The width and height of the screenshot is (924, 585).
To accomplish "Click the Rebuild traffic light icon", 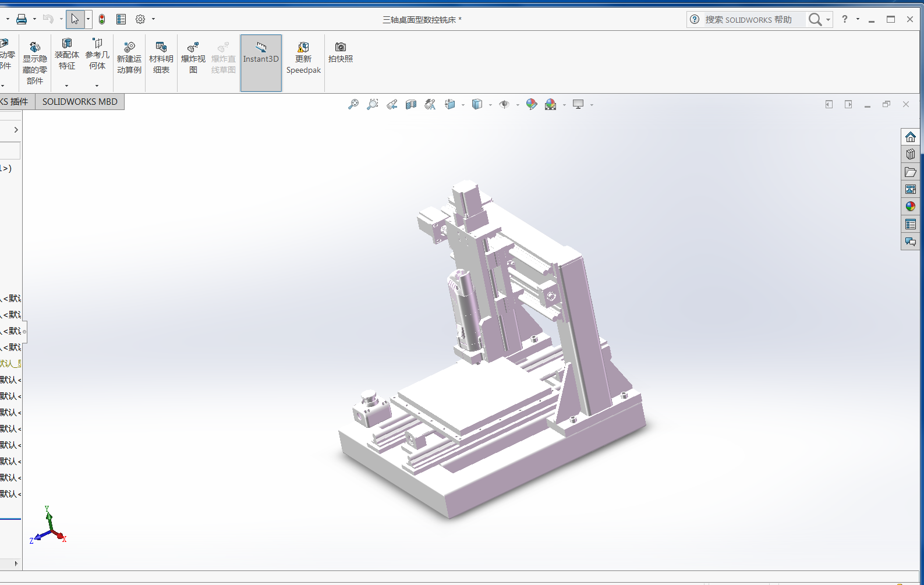I will pos(102,19).
